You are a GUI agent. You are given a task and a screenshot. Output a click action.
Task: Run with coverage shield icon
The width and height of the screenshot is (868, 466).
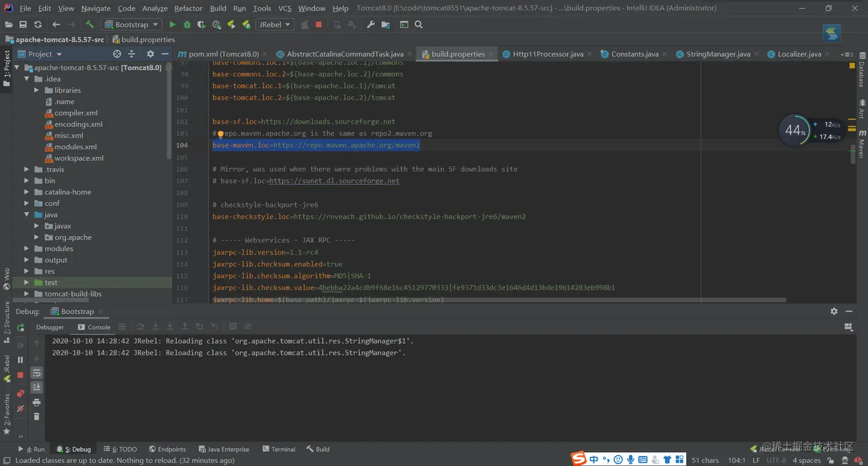pos(201,25)
